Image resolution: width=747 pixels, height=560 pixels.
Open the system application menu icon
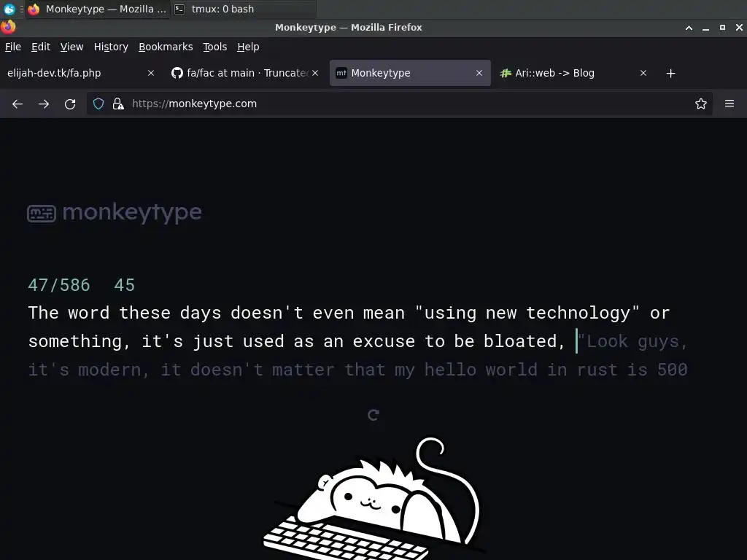pos(9,9)
